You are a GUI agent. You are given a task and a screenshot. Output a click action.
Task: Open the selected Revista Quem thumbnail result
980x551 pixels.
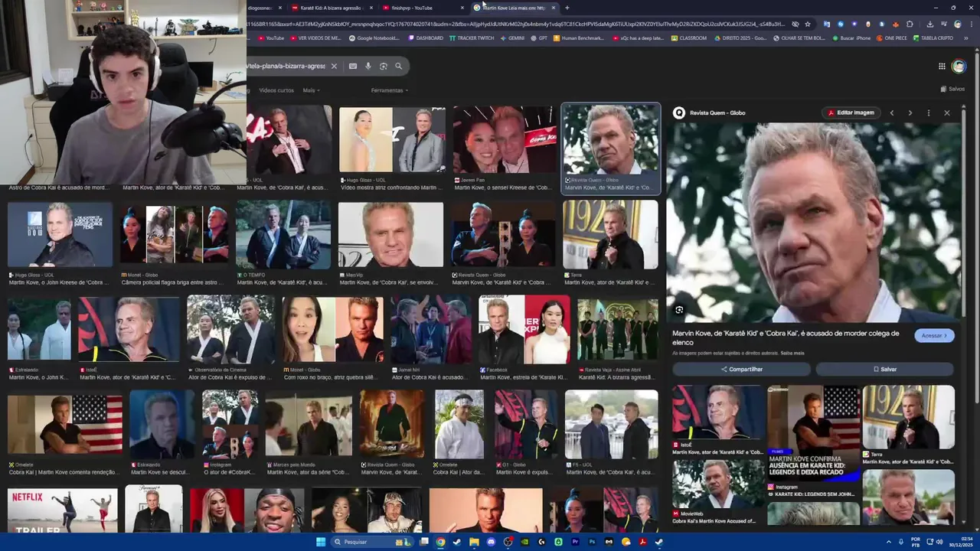pos(611,148)
